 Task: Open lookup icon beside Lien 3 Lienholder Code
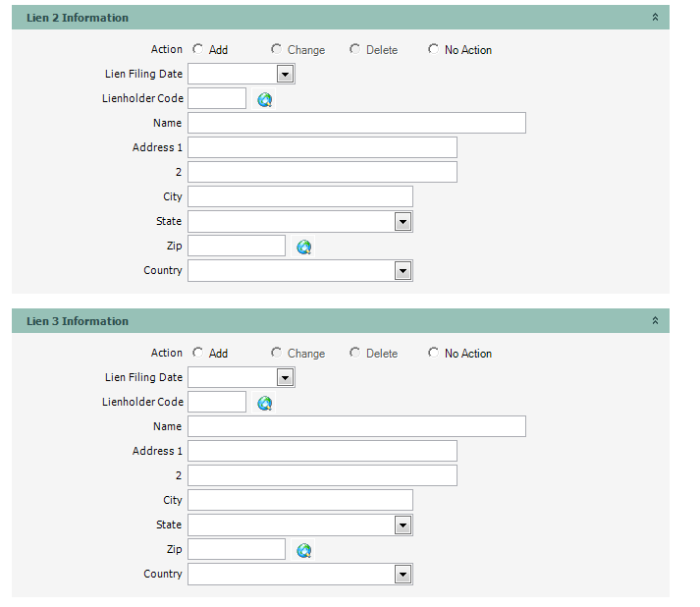pyautogui.click(x=264, y=403)
